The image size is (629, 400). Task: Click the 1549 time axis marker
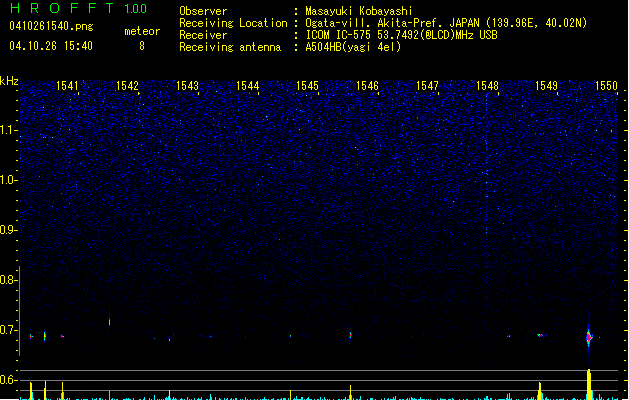(x=547, y=86)
